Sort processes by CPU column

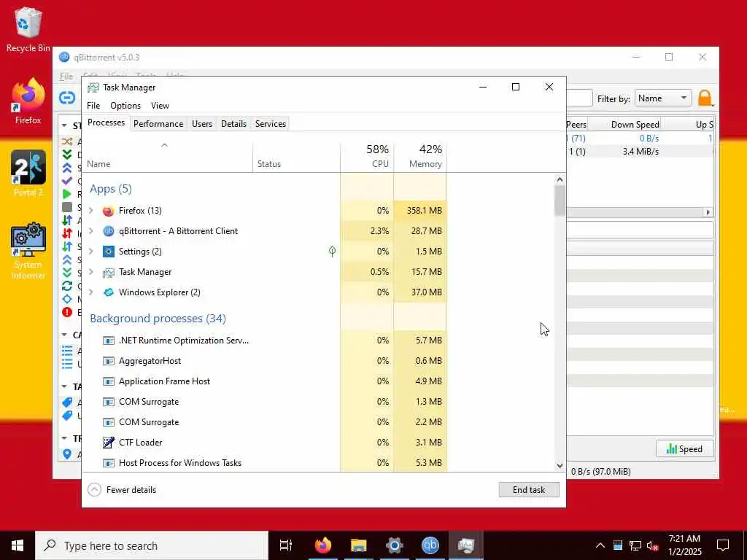(x=368, y=157)
